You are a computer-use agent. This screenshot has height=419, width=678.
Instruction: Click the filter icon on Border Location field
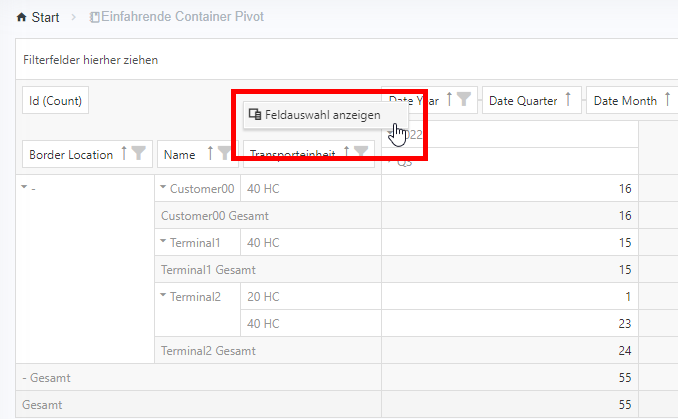click(139, 154)
